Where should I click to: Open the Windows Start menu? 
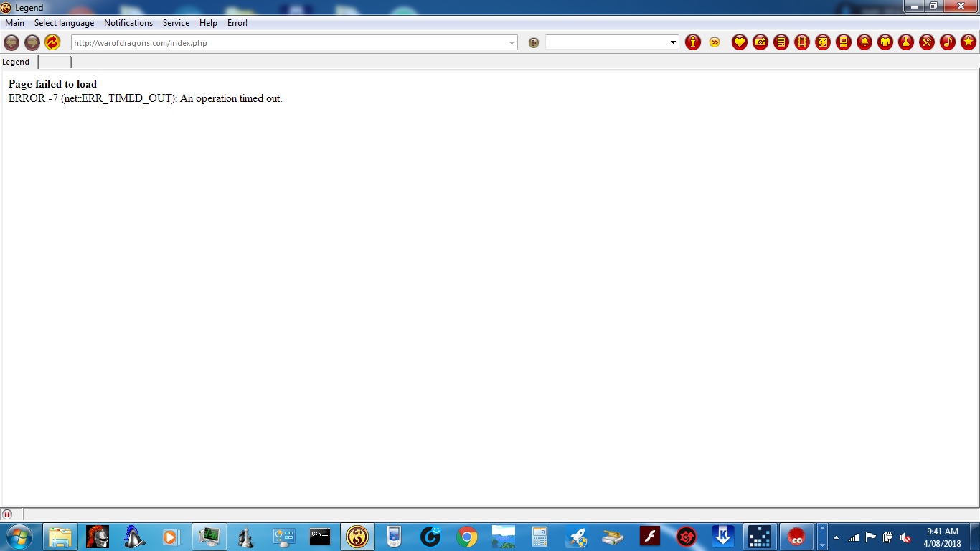pyautogui.click(x=19, y=537)
